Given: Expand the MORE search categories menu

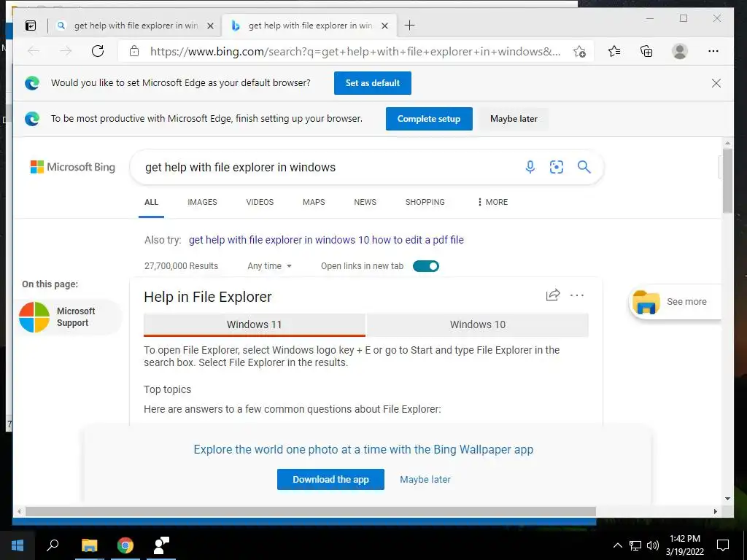Looking at the screenshot, I should click(x=492, y=202).
